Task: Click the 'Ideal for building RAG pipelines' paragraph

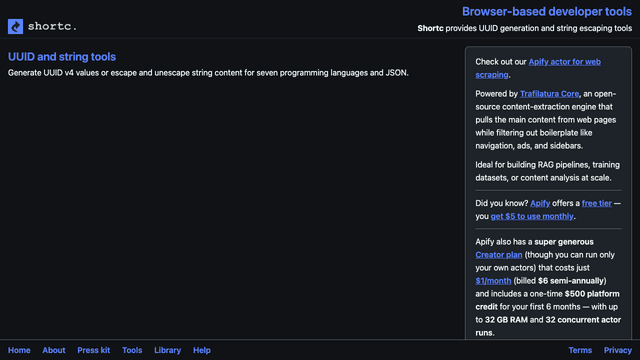Action: [x=547, y=171]
